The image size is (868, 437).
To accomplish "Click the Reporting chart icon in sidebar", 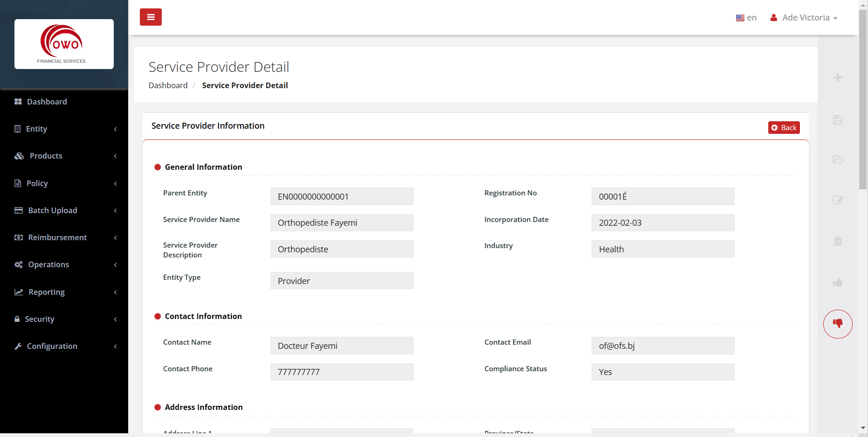I will pyautogui.click(x=19, y=292).
